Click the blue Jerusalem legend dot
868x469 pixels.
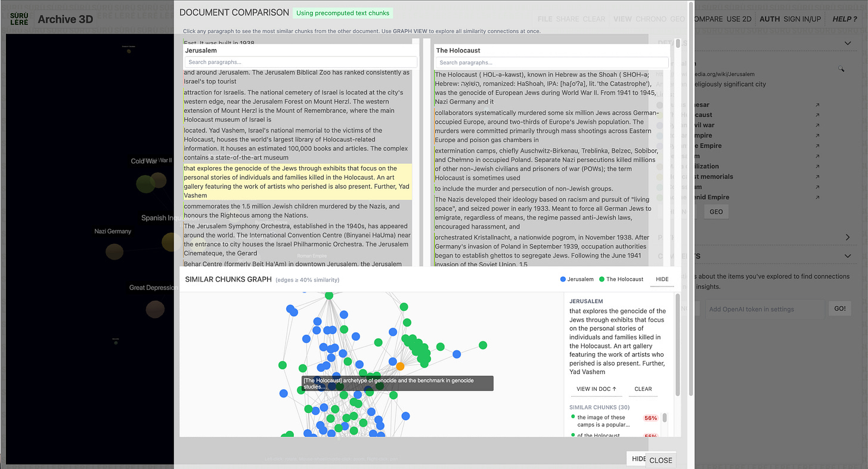point(563,279)
